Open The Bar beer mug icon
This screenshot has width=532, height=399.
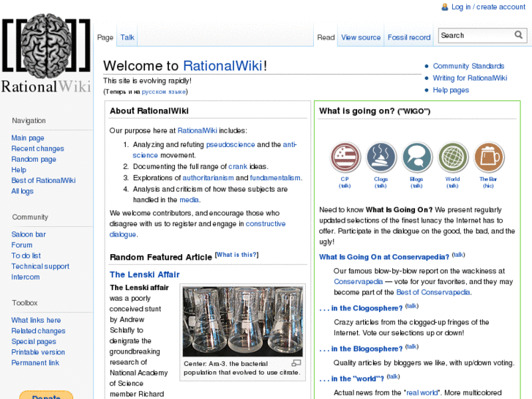(488, 157)
